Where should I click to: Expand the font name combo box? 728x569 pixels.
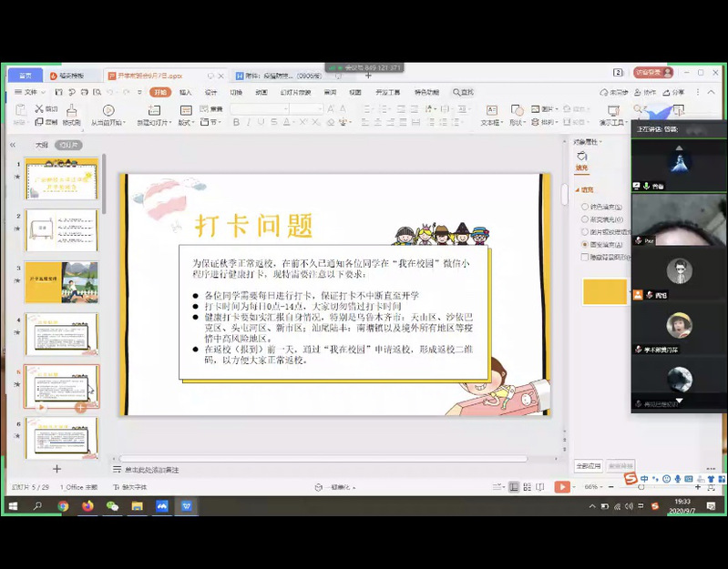pyautogui.click(x=284, y=109)
